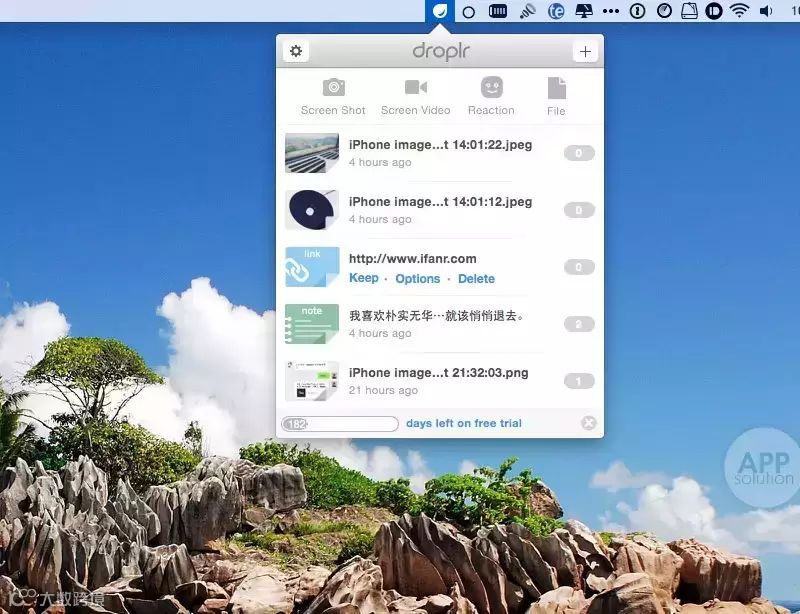Click the link drop icon for ifanr.com
The width and height of the screenshot is (800, 614).
pyautogui.click(x=312, y=267)
